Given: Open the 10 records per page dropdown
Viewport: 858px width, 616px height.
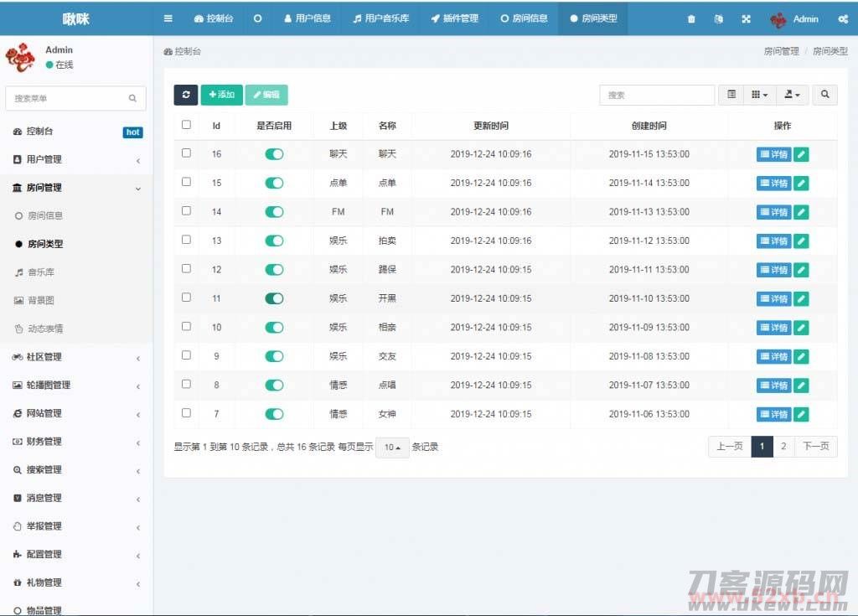Looking at the screenshot, I should (x=392, y=448).
